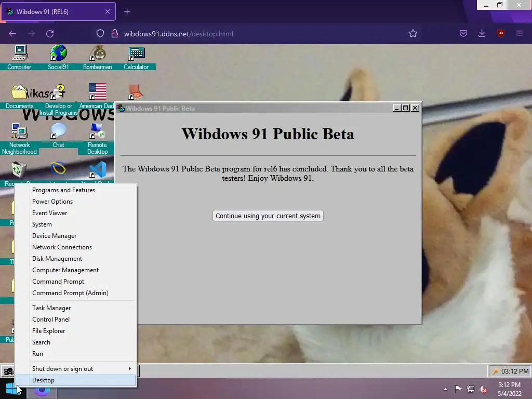Click the Windows Start button

(11, 389)
